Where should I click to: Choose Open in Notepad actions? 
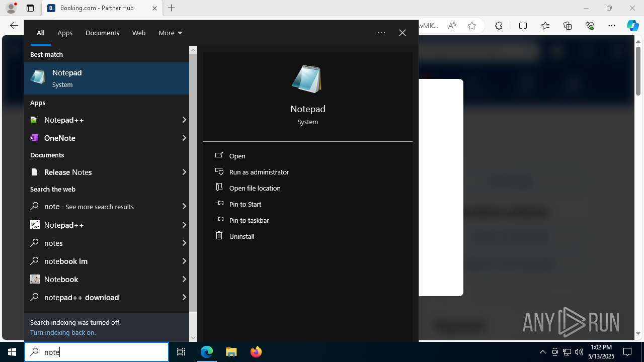(x=237, y=156)
